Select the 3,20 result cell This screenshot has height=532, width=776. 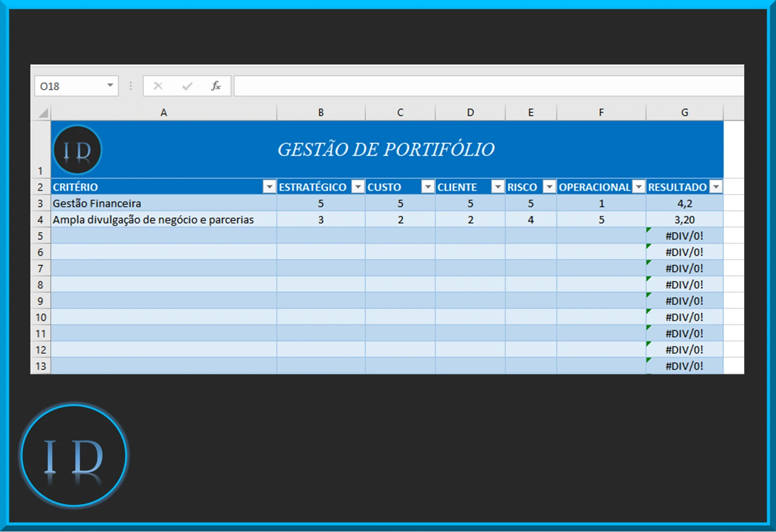(x=685, y=220)
